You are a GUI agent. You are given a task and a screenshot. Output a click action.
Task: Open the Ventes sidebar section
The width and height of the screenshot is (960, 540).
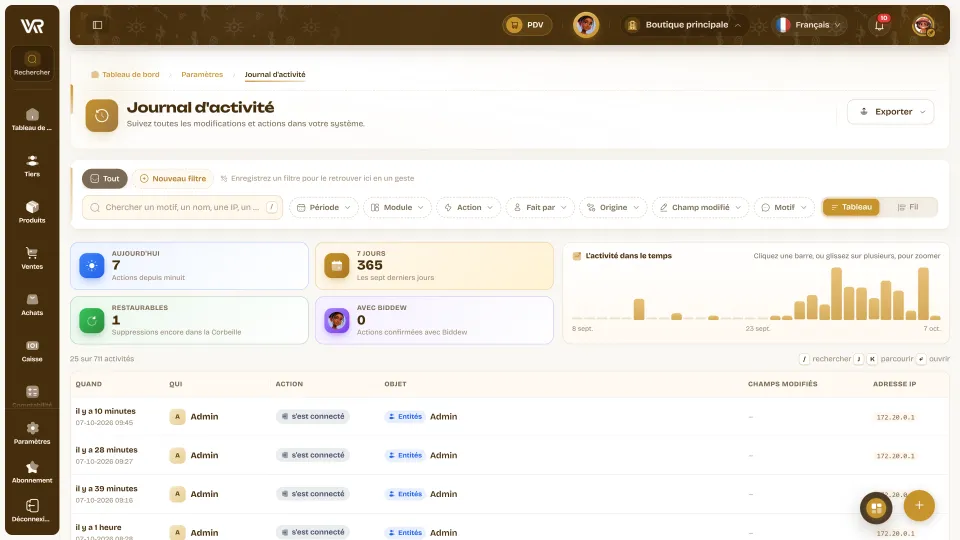(x=32, y=258)
